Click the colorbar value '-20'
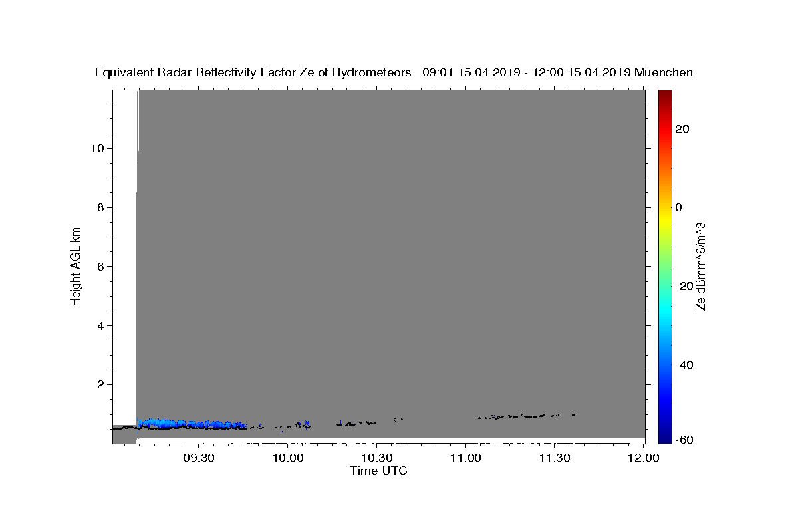This screenshot has width=798, height=532. point(684,287)
